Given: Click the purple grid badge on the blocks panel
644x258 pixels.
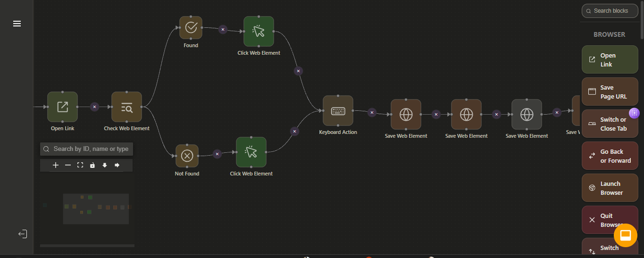Looking at the screenshot, I should point(635,113).
